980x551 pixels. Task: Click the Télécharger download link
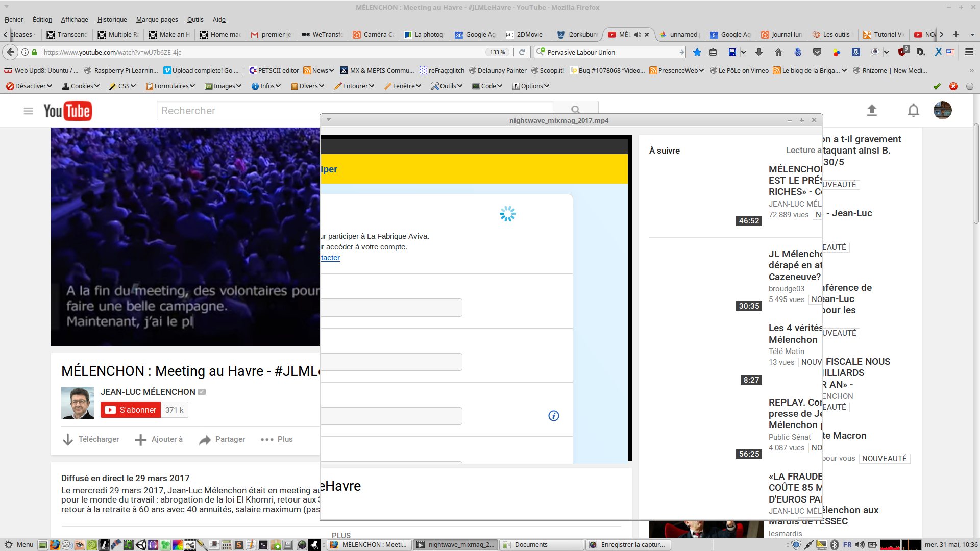point(91,439)
